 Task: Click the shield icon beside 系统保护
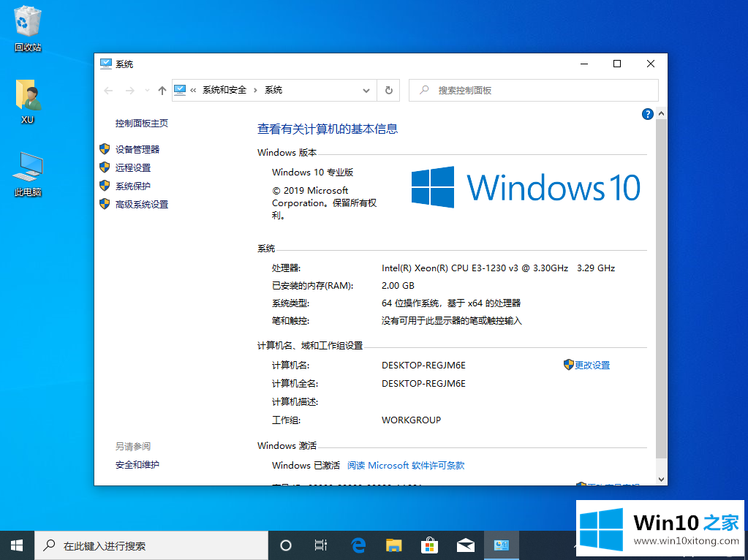[105, 186]
